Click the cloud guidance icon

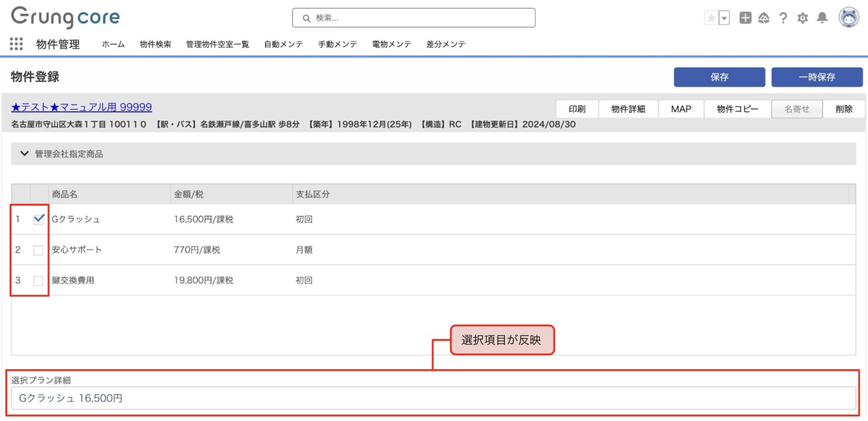point(764,18)
